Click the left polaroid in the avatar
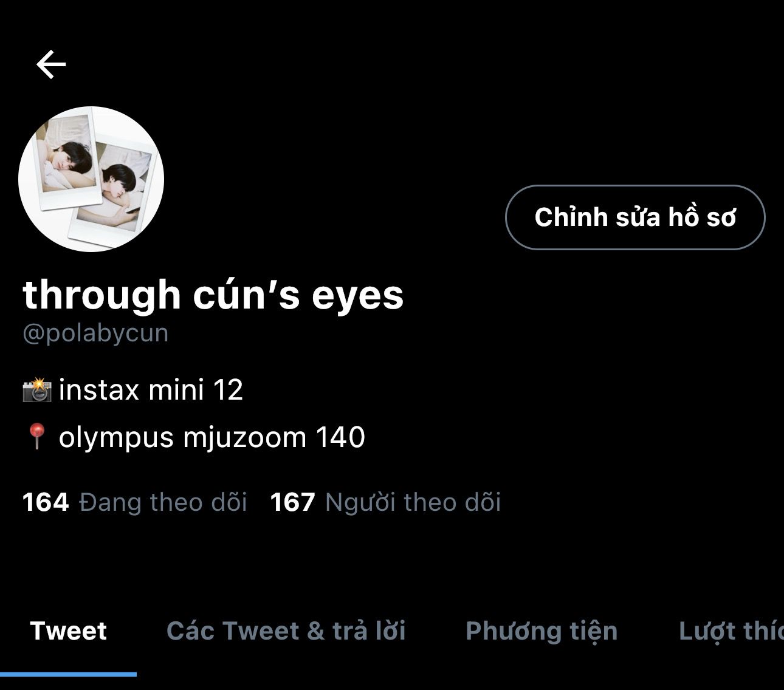 point(65,159)
